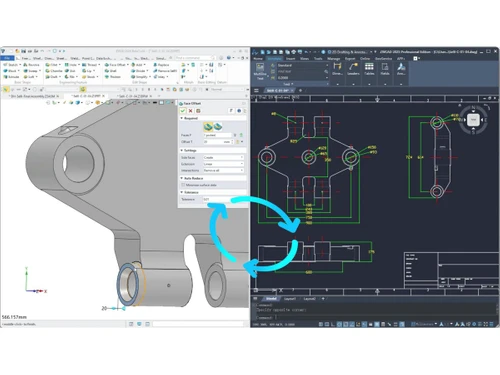Switch to Layout1 tab in ZWCAD

coord(289,299)
